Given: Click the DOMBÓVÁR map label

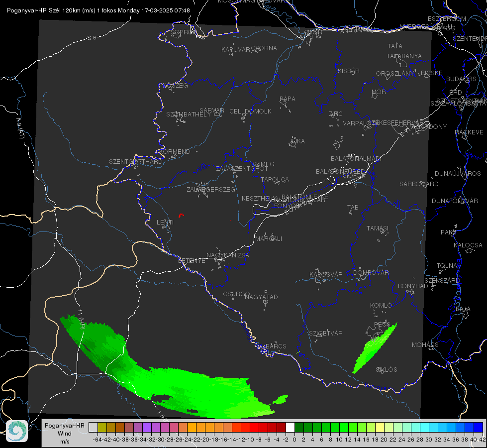Looking at the screenshot, I should tap(371, 273).
